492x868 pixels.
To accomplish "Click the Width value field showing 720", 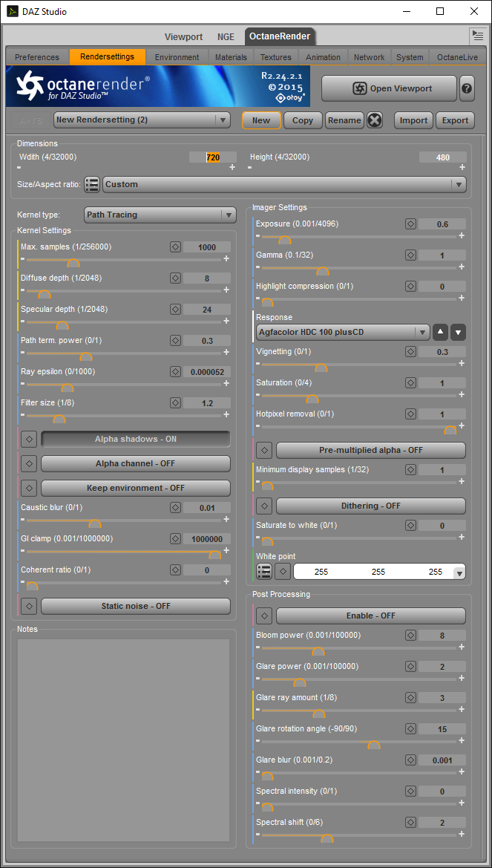I will click(x=213, y=157).
